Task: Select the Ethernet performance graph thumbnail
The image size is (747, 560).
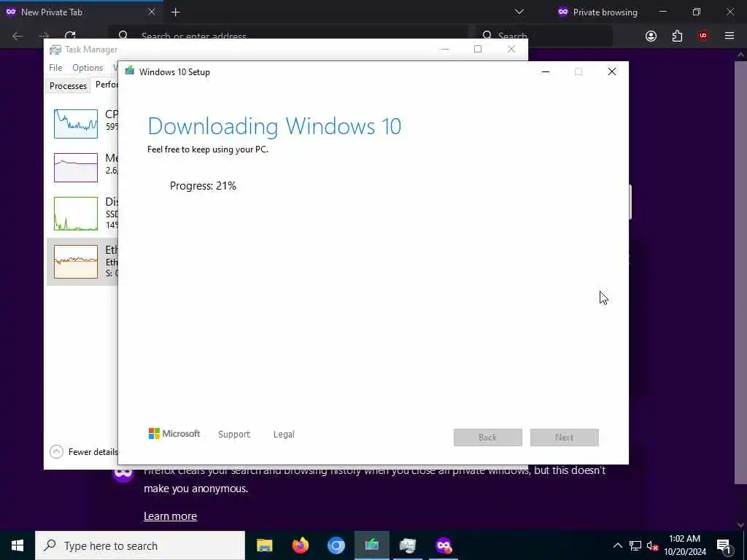Action: coord(76,262)
